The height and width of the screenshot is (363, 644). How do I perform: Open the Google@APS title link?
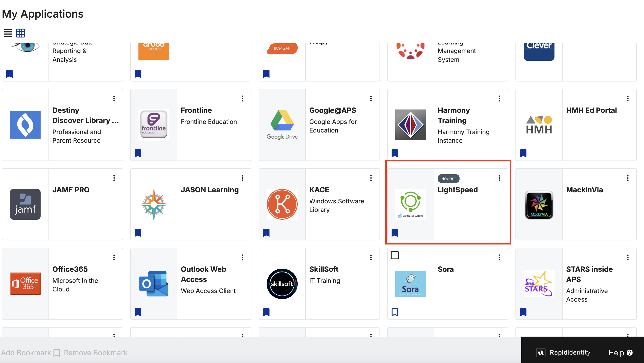point(333,110)
